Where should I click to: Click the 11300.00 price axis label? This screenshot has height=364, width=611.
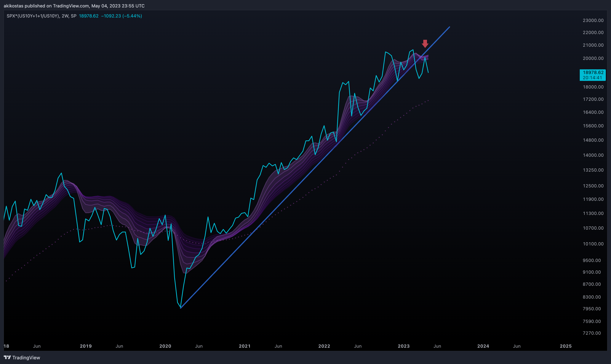pyautogui.click(x=593, y=213)
